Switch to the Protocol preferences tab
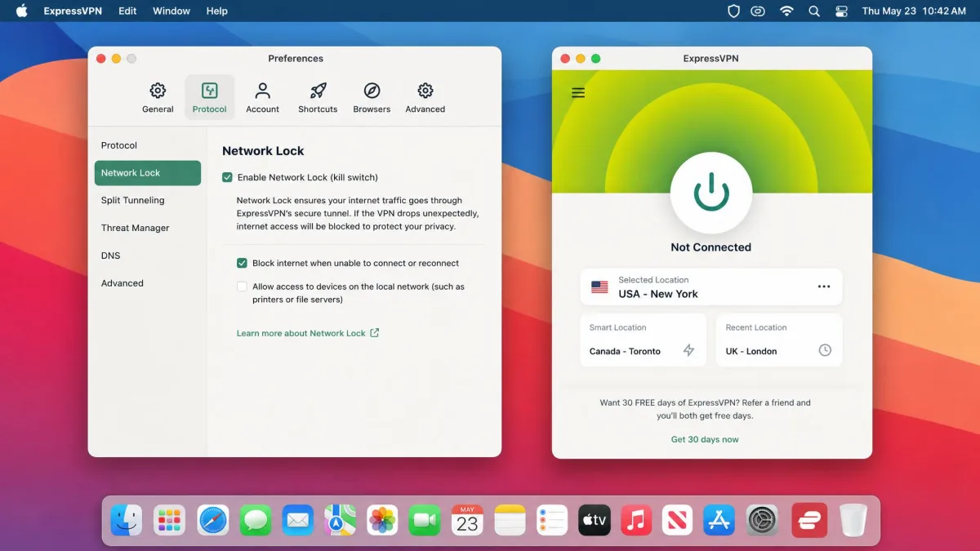 click(x=210, y=98)
